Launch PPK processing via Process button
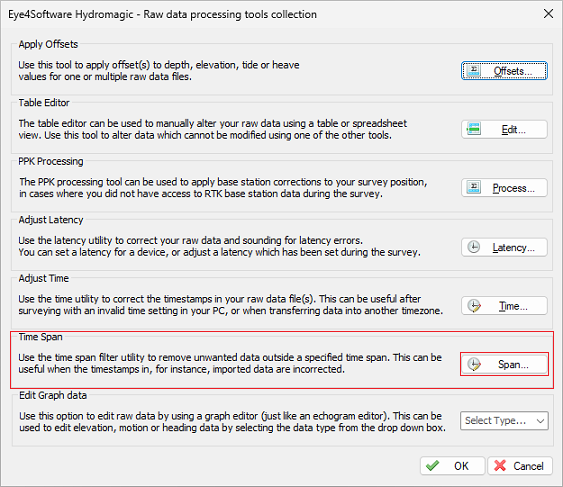563x487 pixels. click(x=504, y=188)
